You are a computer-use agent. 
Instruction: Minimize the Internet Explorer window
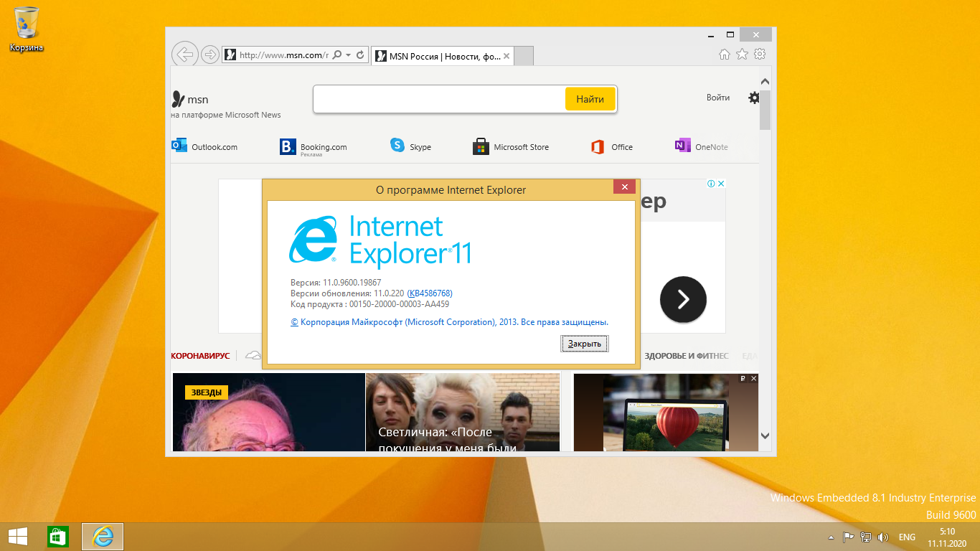tap(710, 34)
